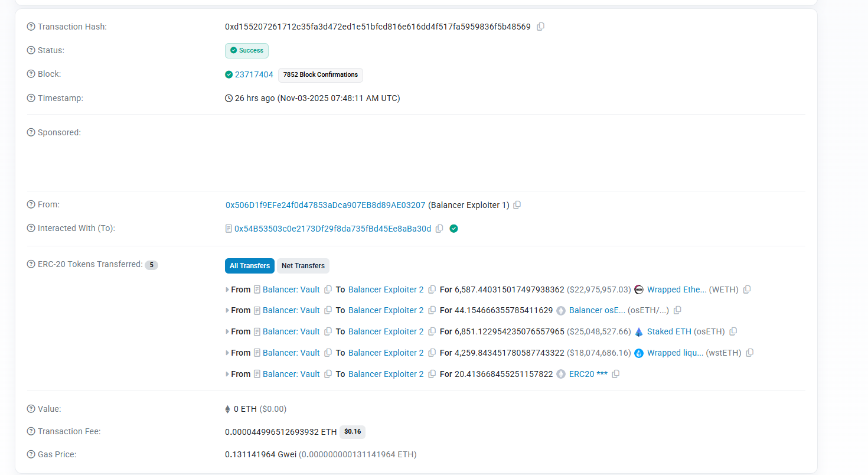Click the amount 20.413668455251157822

(x=504, y=374)
